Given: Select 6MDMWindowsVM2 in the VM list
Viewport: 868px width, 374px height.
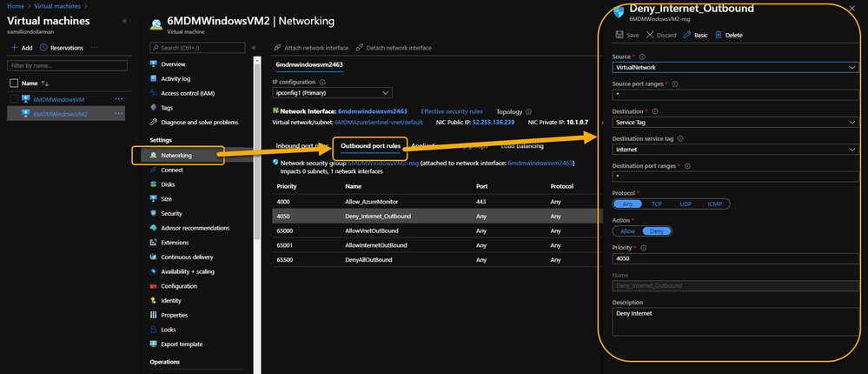Looking at the screenshot, I should pos(60,114).
